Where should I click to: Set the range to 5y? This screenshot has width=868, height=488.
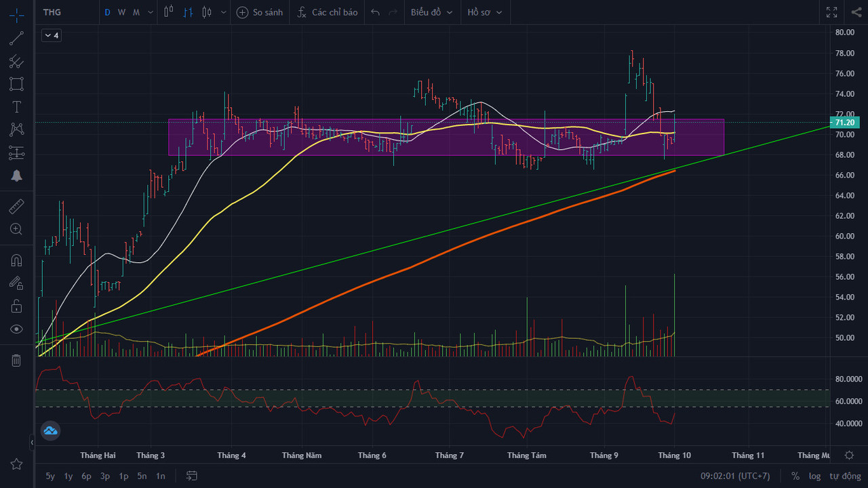(50, 476)
